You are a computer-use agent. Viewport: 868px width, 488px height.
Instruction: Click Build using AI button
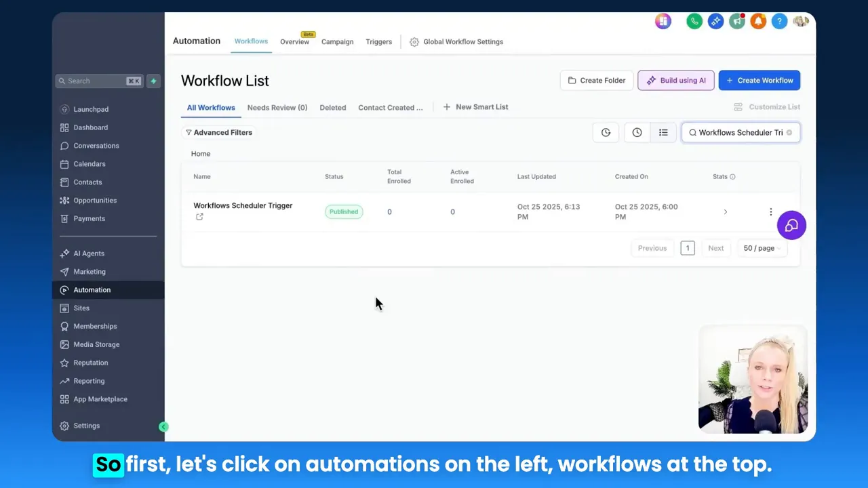pyautogui.click(x=676, y=81)
